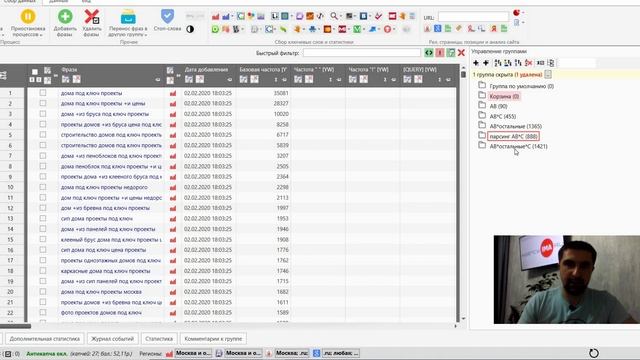Select the phrase 'дома под ключ проекты москва'

pyautogui.click(x=101, y=292)
